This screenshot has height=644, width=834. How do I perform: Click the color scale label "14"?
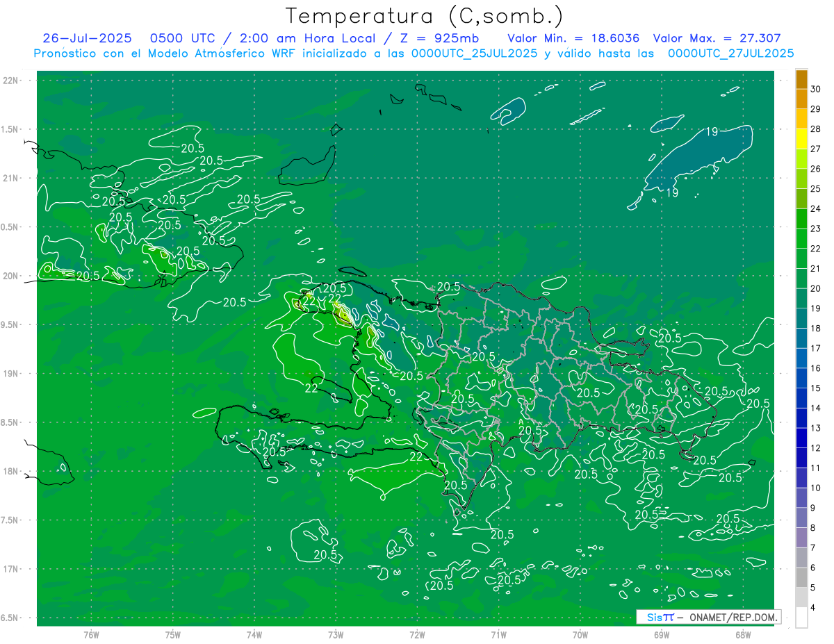coord(816,408)
